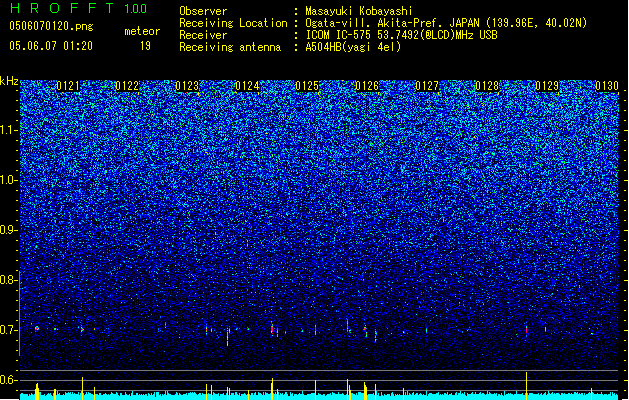Select the file name 0506070120.png
Image resolution: width=629 pixels, height=400 pixels.
pyautogui.click(x=51, y=27)
